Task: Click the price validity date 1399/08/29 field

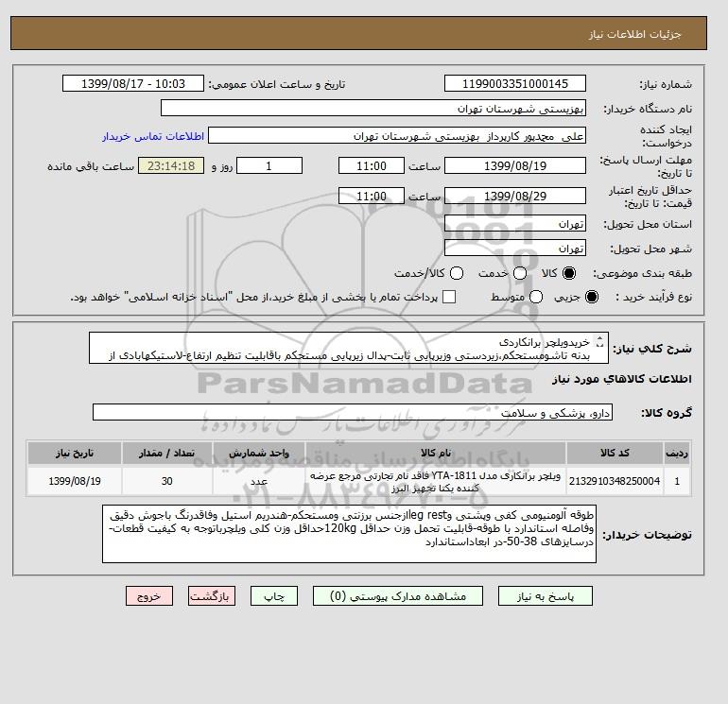Action: pos(515,196)
